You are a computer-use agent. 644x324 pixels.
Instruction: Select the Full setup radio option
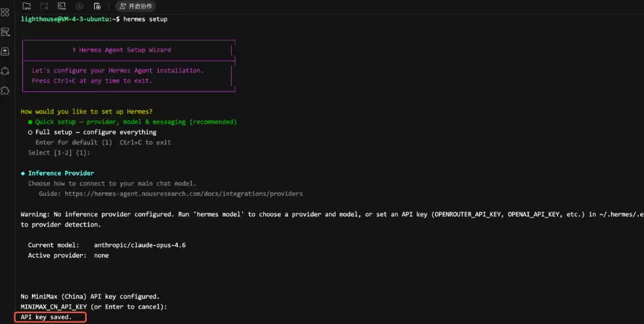[x=92, y=132]
